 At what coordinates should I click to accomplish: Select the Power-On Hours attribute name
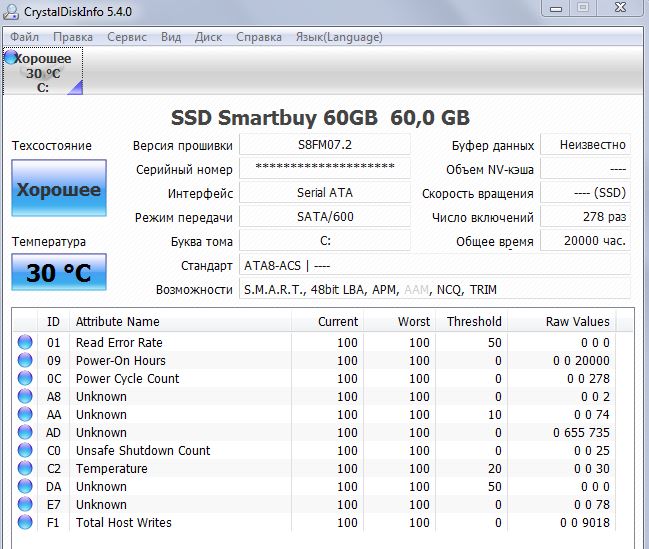[120, 360]
